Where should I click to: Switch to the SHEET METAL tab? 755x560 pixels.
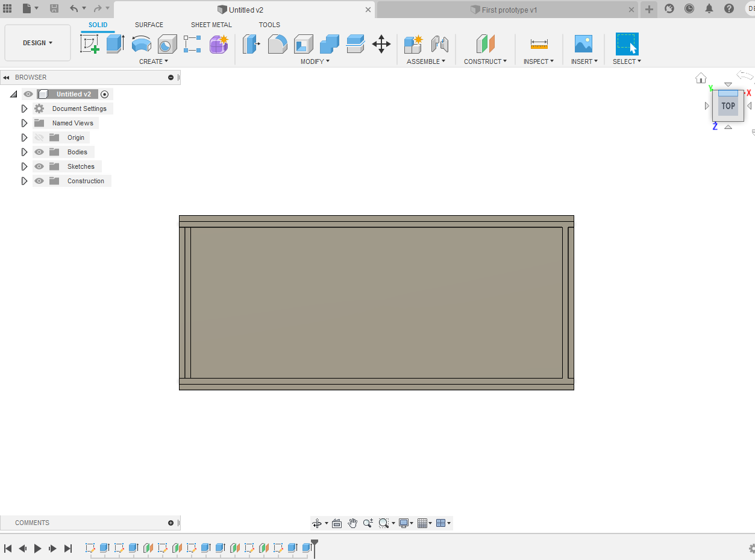click(211, 25)
